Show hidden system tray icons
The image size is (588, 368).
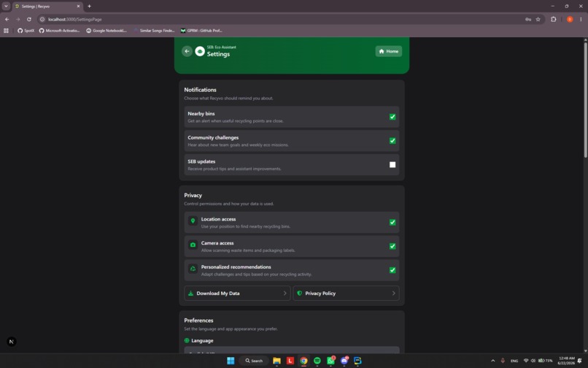(492, 361)
